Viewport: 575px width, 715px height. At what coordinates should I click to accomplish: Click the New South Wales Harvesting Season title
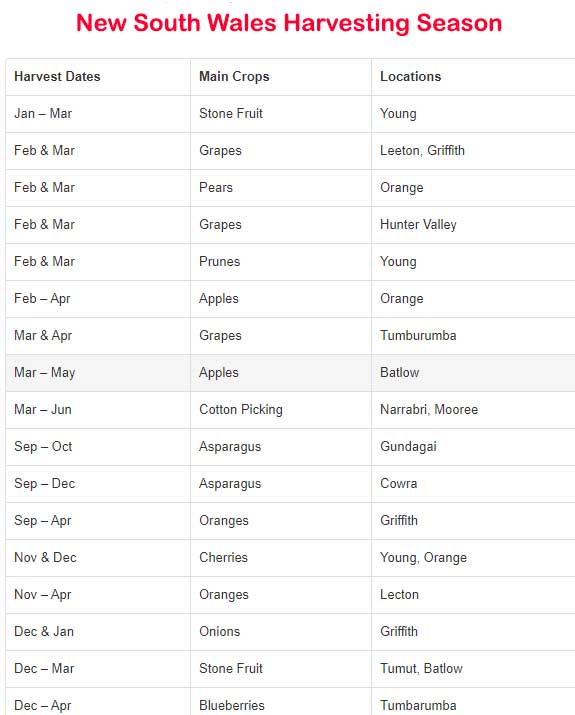pyautogui.click(x=289, y=23)
